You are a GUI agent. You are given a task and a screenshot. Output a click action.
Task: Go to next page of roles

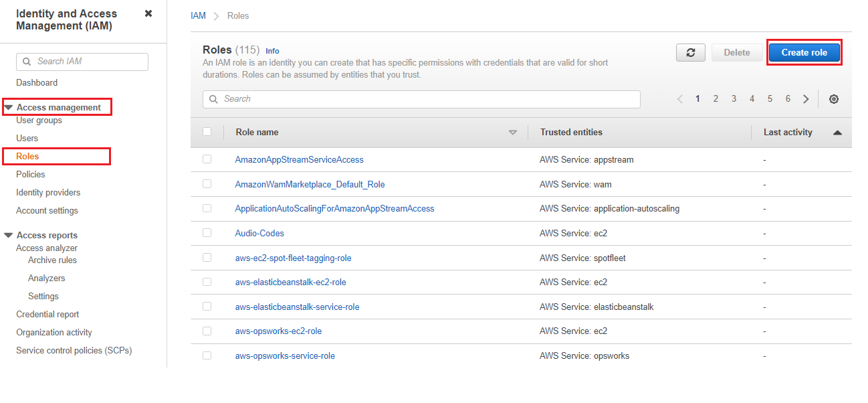tap(806, 99)
